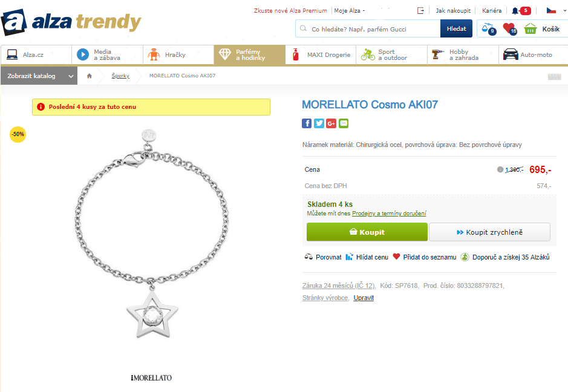Click the green Koupit button
568x392 pixels.
click(367, 232)
